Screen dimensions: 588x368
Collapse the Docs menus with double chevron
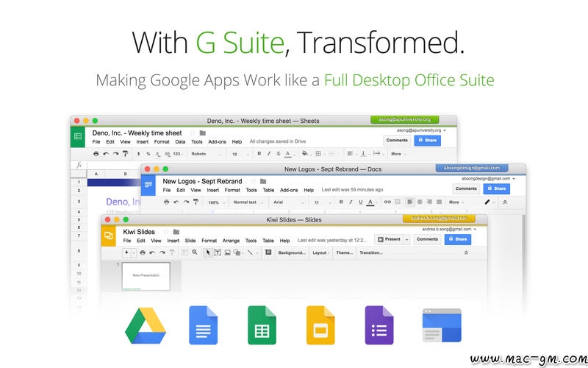pyautogui.click(x=505, y=202)
